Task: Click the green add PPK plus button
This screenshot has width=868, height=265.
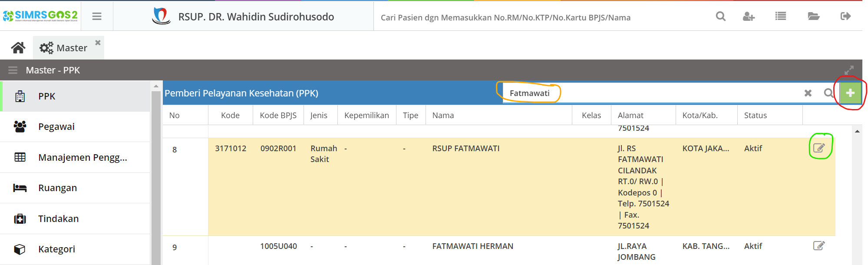Action: tap(850, 93)
